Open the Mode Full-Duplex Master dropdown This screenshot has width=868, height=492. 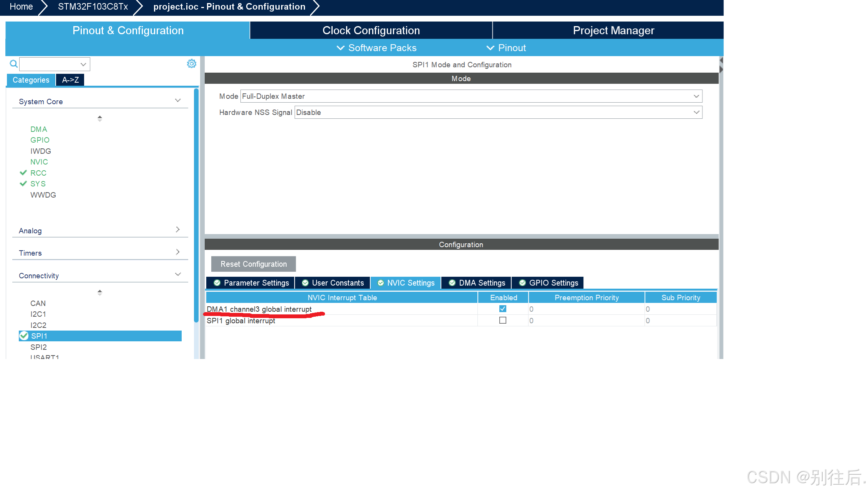tap(696, 96)
